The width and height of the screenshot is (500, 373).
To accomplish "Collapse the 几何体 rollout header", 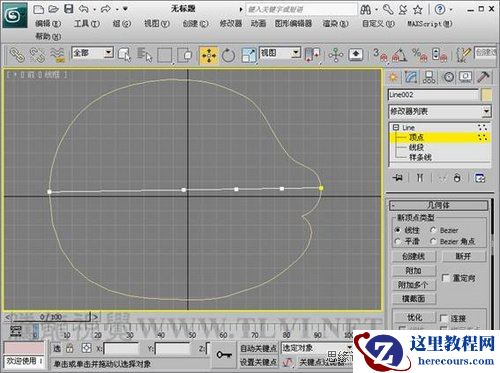I will (x=438, y=205).
